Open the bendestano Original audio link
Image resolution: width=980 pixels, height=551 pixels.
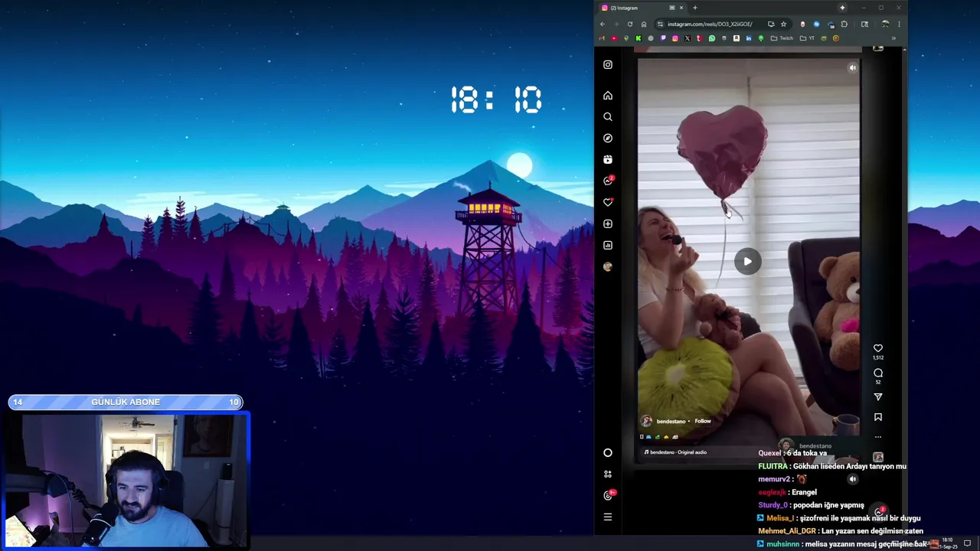click(x=678, y=452)
